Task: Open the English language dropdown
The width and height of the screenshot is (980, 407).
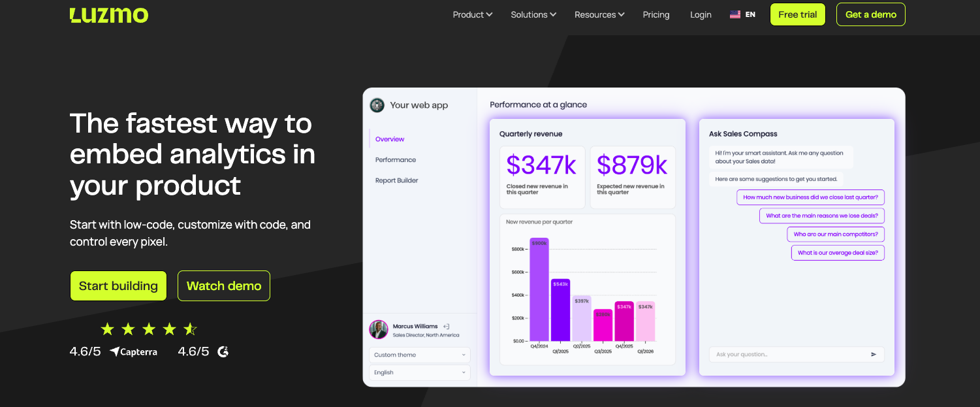Action: point(420,372)
